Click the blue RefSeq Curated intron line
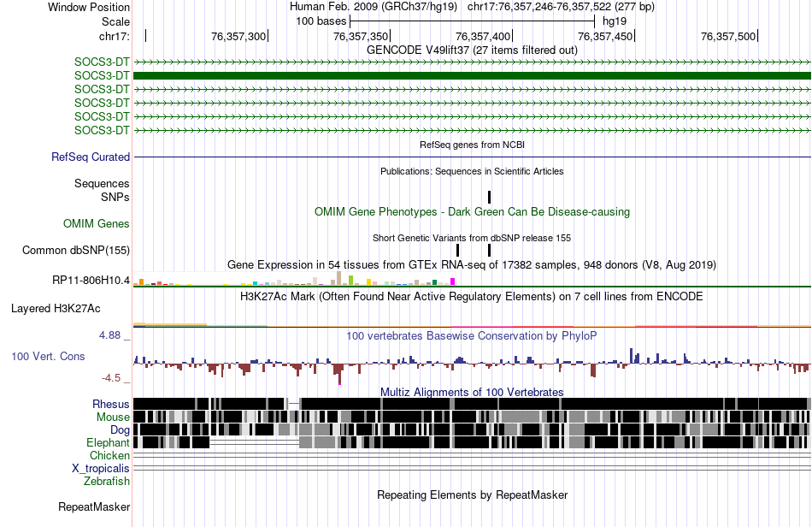 point(472,157)
